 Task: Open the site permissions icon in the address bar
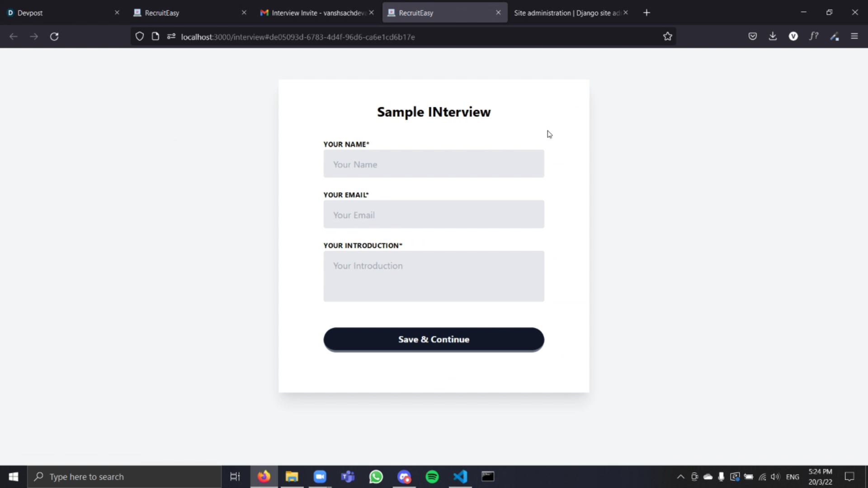point(171,37)
